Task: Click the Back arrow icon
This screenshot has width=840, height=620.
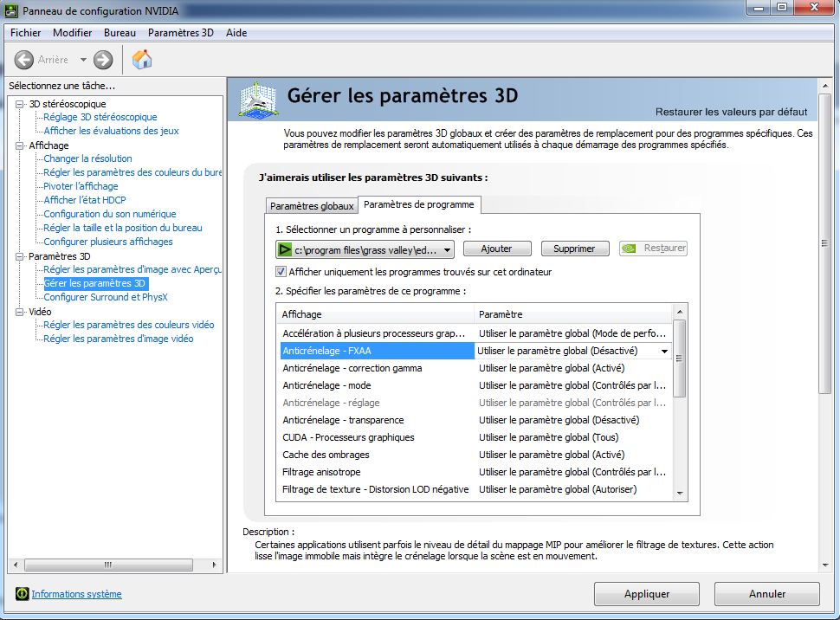Action: point(23,60)
